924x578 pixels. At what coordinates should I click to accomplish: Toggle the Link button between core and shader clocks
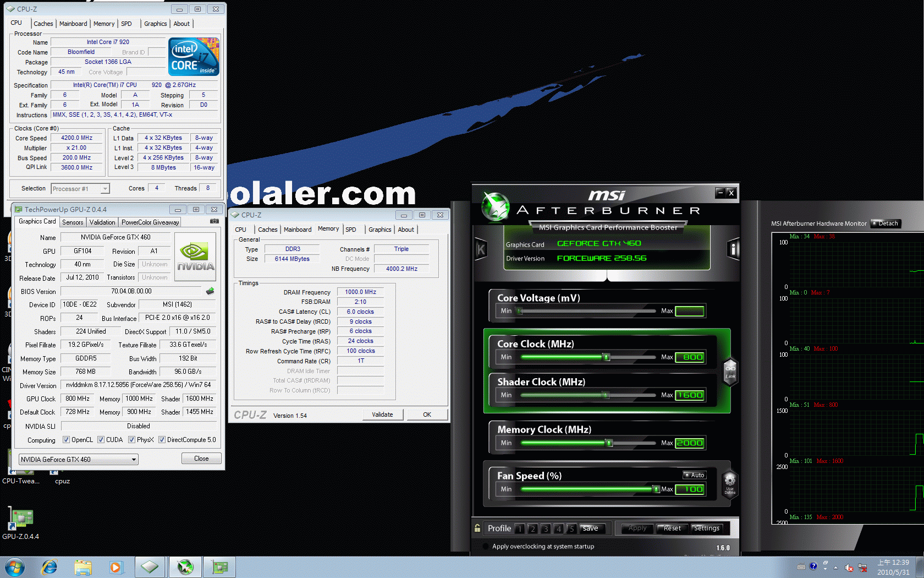(x=730, y=372)
